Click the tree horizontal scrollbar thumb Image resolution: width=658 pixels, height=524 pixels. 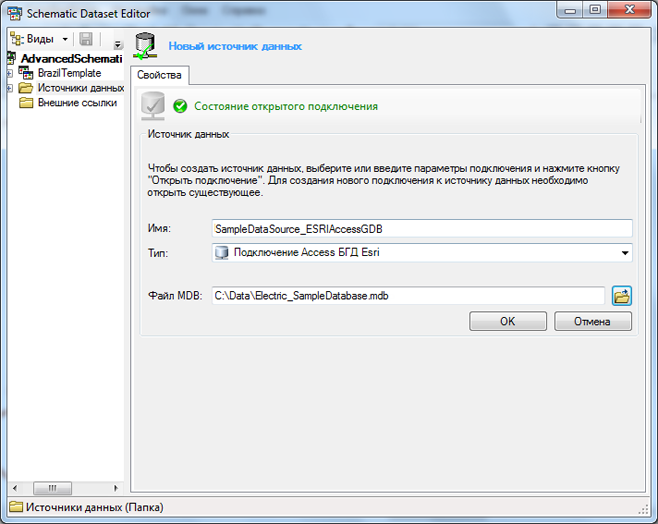52,488
